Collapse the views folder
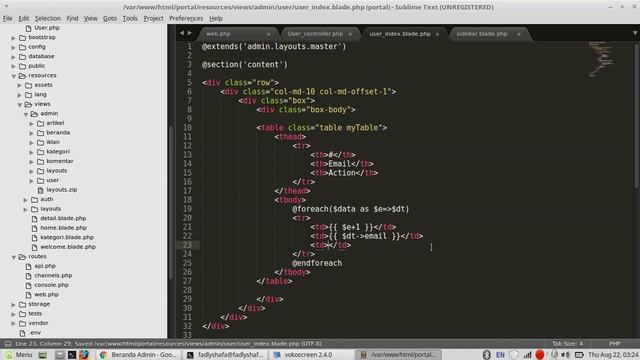The image size is (640, 360). click(20, 104)
